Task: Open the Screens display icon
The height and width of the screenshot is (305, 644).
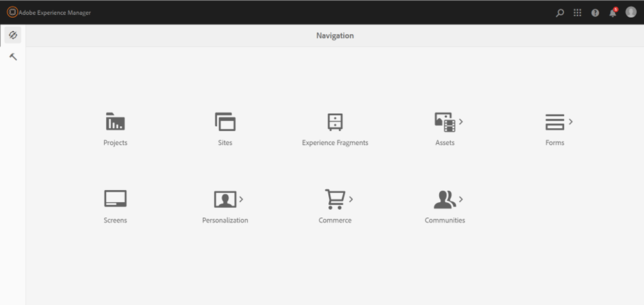Action: pos(115,199)
